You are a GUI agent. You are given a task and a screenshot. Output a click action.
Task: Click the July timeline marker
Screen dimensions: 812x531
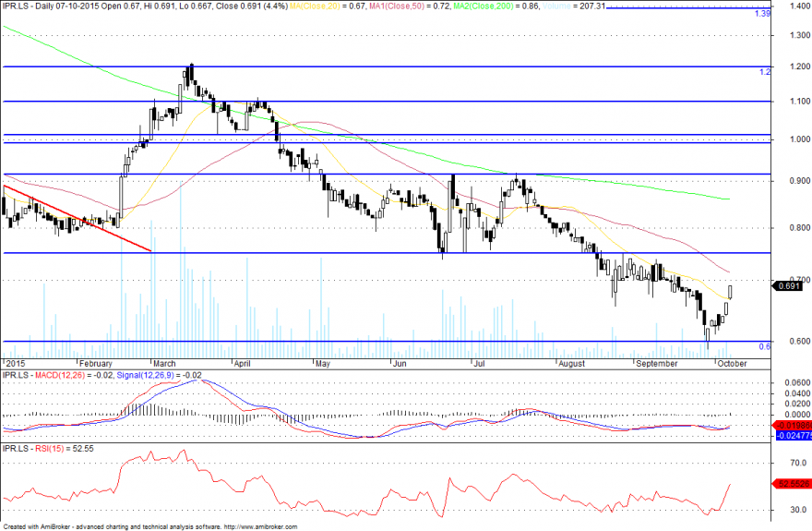coord(479,364)
